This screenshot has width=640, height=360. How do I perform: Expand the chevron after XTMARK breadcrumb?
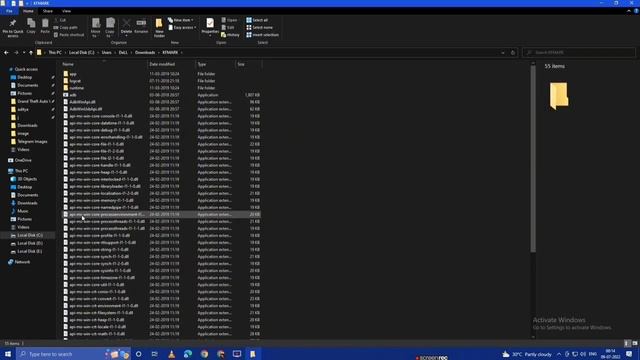click(x=182, y=53)
